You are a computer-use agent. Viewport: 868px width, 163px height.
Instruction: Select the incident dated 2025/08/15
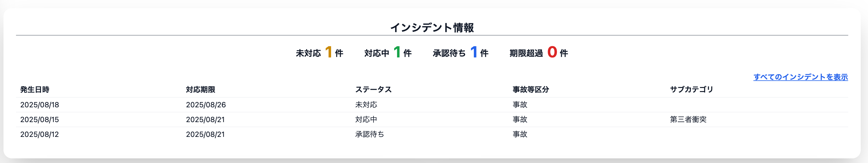40,120
